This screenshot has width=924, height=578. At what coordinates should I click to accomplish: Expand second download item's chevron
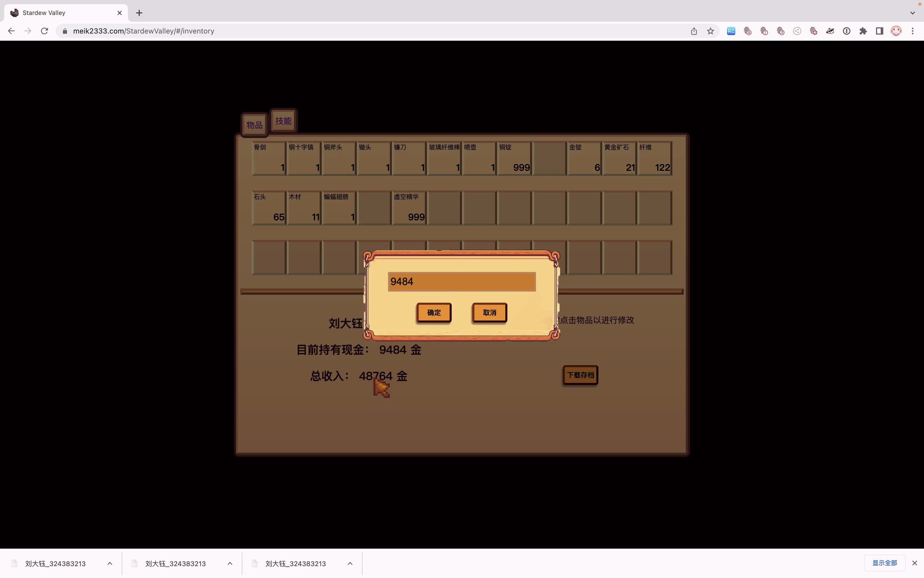(x=230, y=564)
